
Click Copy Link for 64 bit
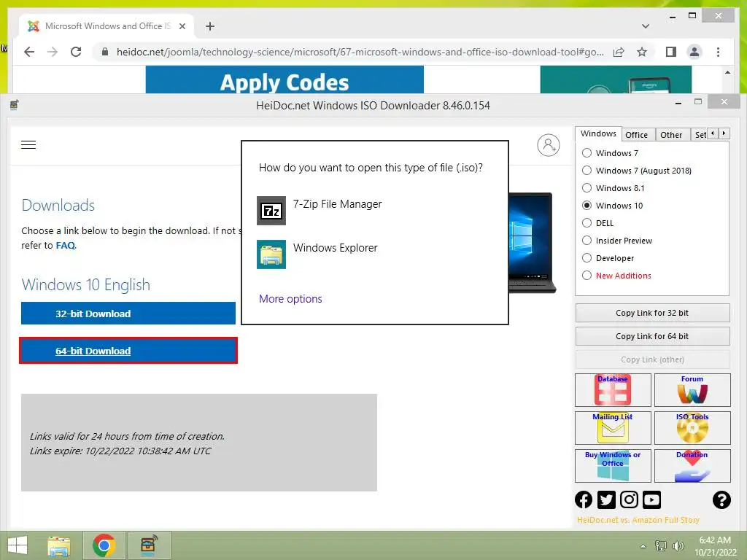point(652,336)
